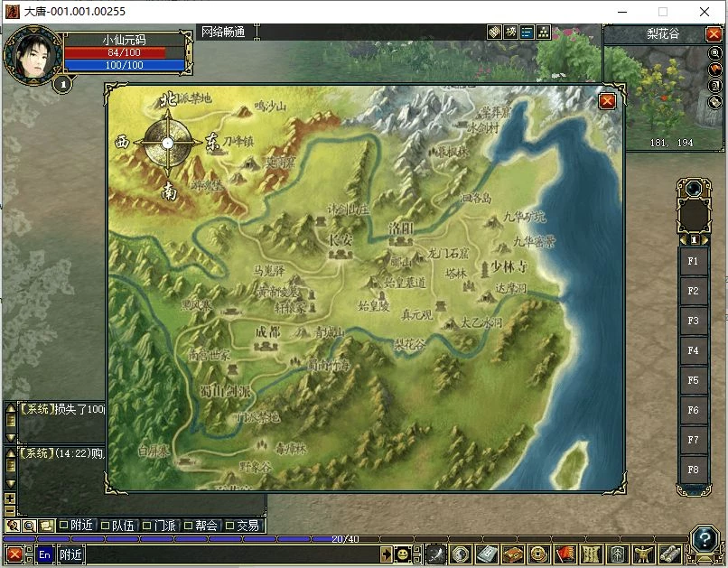Viewport: 728px width, 568px height.
Task: Select the F2 hotkey slot
Action: click(693, 291)
